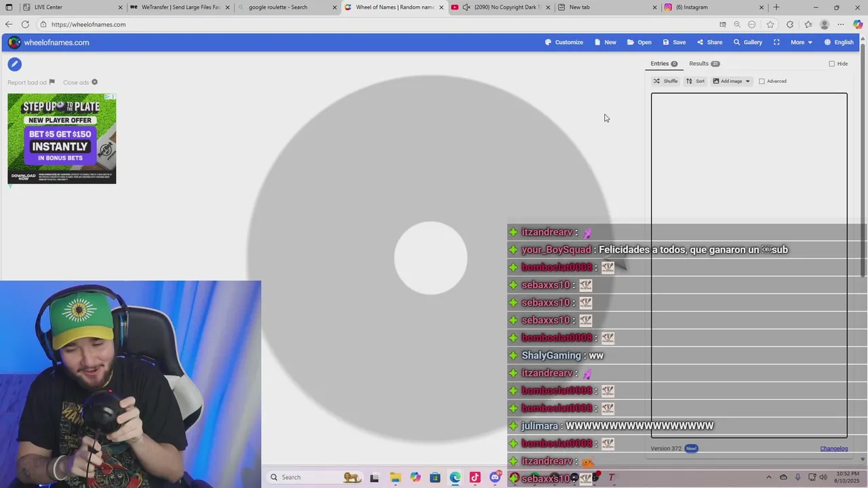Open the browser profile avatar
Screen dimensions: 868x488
[825, 24]
